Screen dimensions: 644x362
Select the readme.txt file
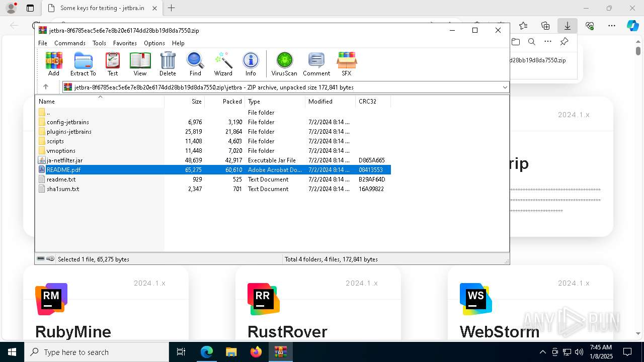coord(214,179)
